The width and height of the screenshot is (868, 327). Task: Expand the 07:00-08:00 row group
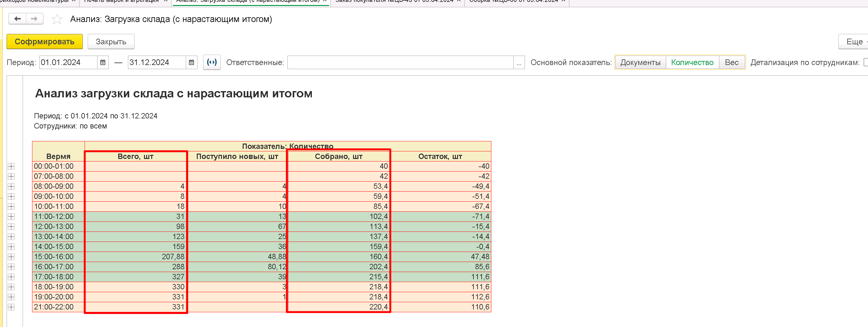pos(11,177)
